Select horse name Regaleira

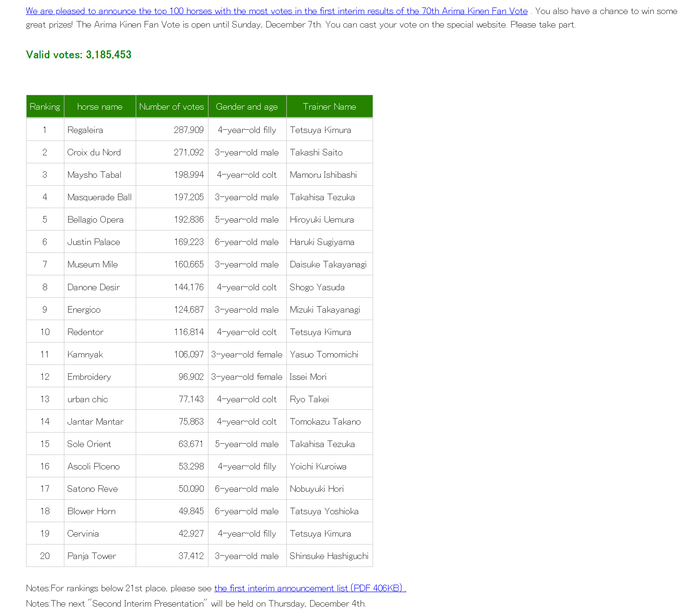[85, 130]
